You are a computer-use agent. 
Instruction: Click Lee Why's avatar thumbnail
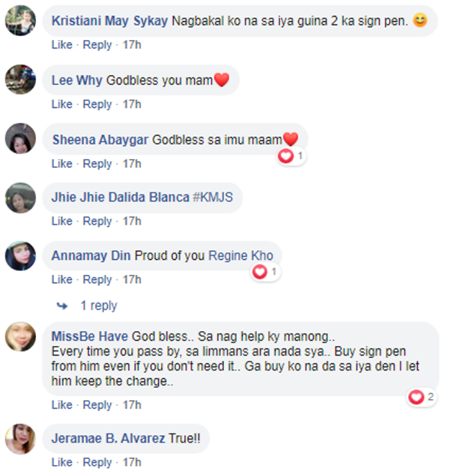21,80
